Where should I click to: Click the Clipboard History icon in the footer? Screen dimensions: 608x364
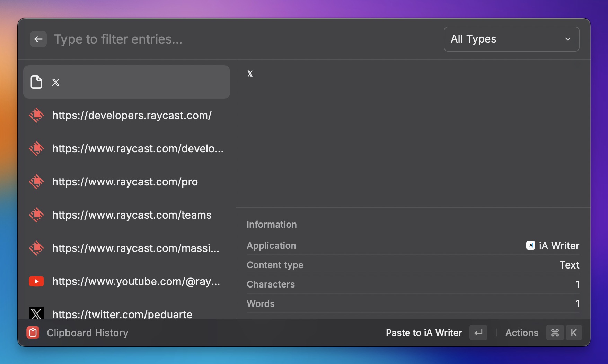(x=33, y=333)
